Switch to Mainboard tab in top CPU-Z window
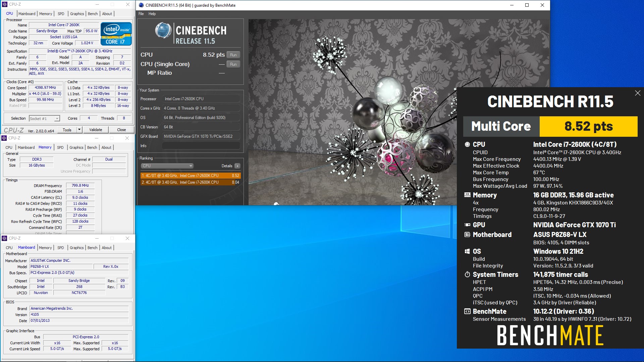Image resolution: width=644 pixels, height=362 pixels. coord(27,14)
